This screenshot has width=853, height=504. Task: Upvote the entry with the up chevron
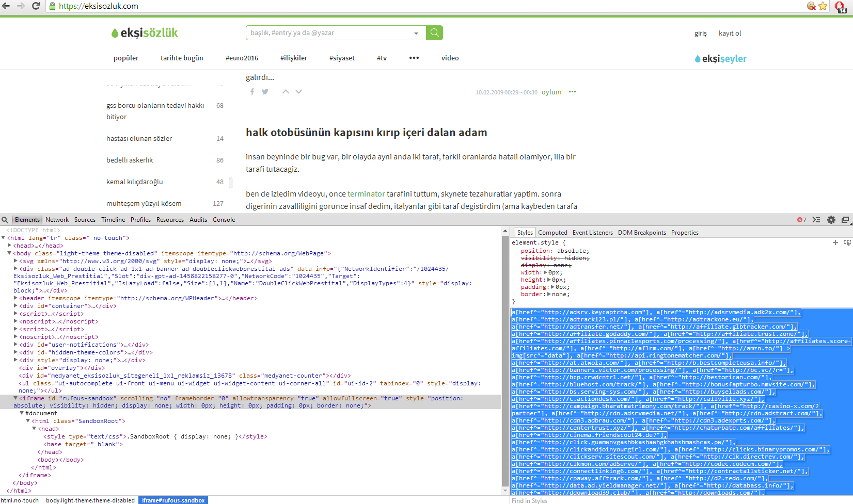click(x=286, y=92)
